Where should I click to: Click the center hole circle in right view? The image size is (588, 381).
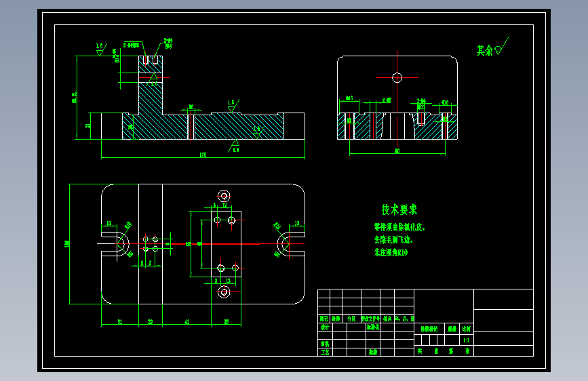tap(397, 78)
